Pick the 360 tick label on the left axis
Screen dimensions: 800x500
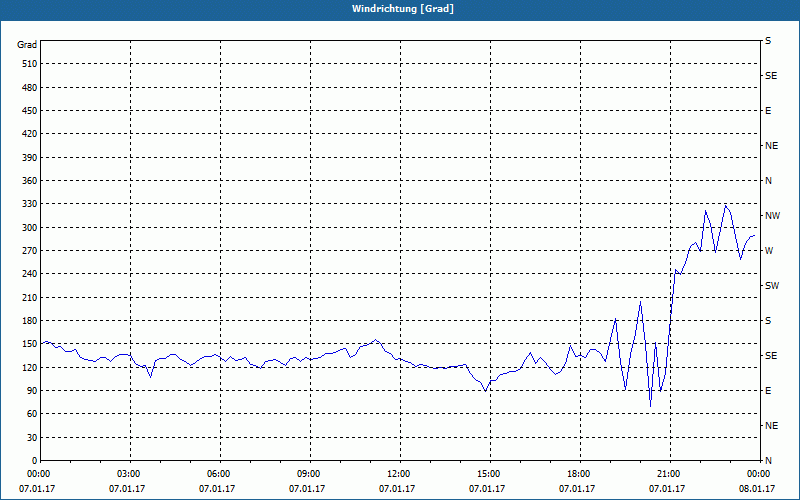(x=30, y=181)
